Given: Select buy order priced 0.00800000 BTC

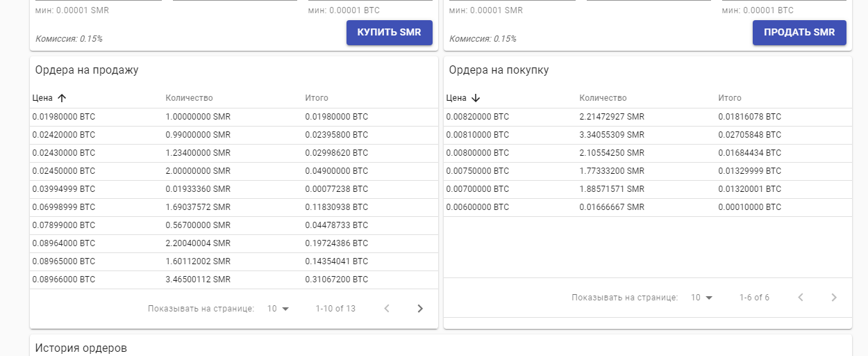Looking at the screenshot, I should (648, 153).
